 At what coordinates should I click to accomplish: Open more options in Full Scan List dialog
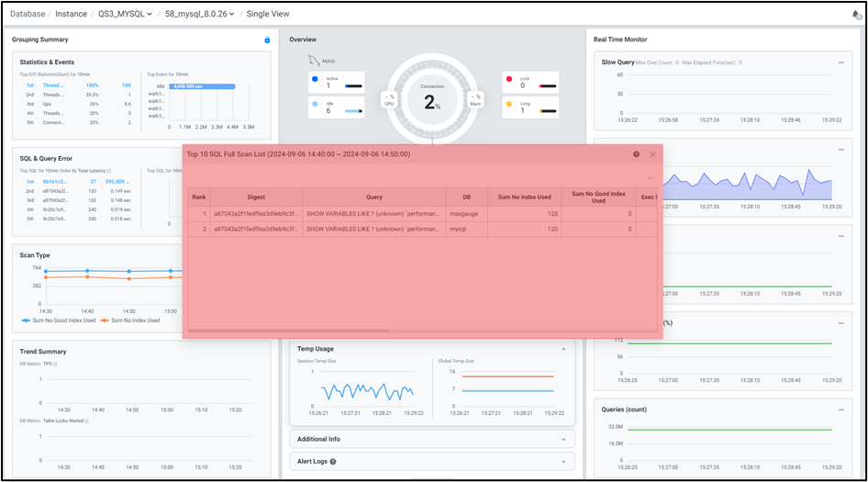651,178
